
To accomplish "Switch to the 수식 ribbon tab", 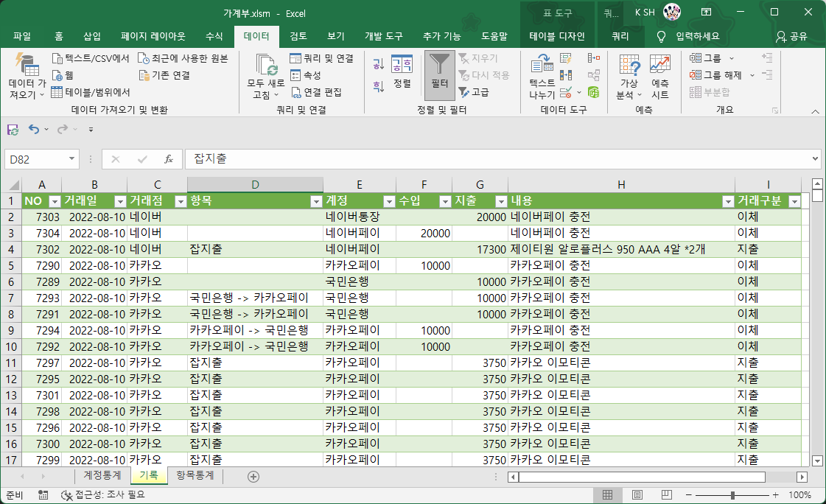I will click(x=214, y=36).
